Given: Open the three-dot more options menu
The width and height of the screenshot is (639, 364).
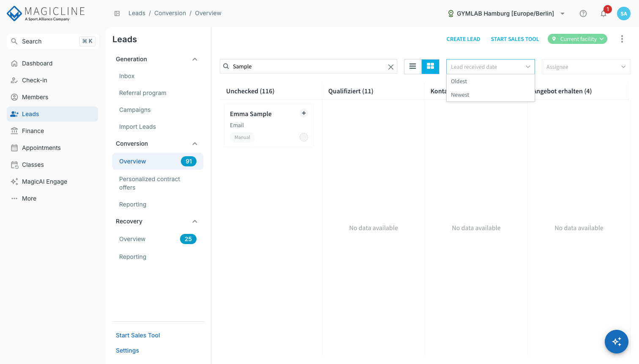Looking at the screenshot, I should click(x=622, y=39).
